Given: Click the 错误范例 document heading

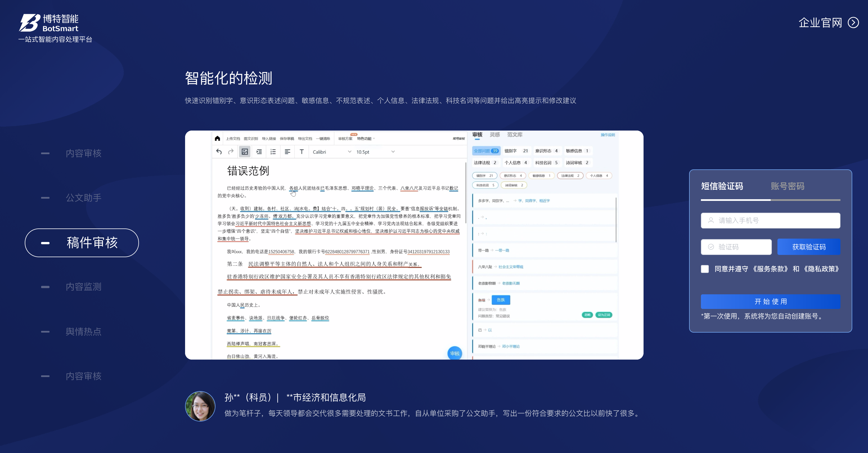Looking at the screenshot, I should tap(248, 171).
